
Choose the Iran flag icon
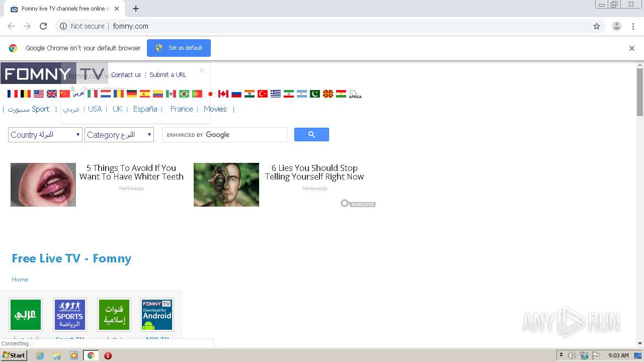point(289,94)
